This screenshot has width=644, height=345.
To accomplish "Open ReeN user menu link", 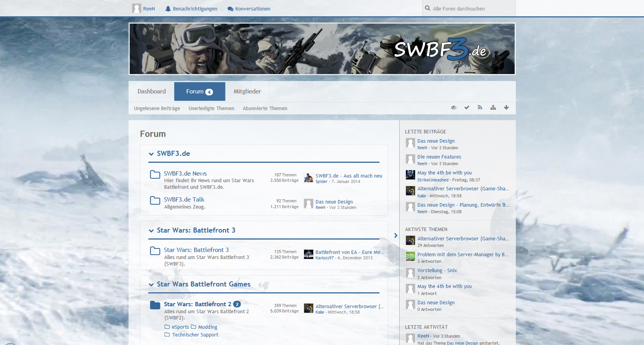I will click(149, 9).
